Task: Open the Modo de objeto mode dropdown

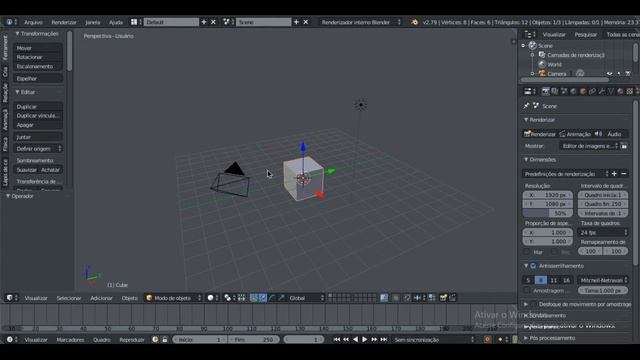Action: pos(173,298)
